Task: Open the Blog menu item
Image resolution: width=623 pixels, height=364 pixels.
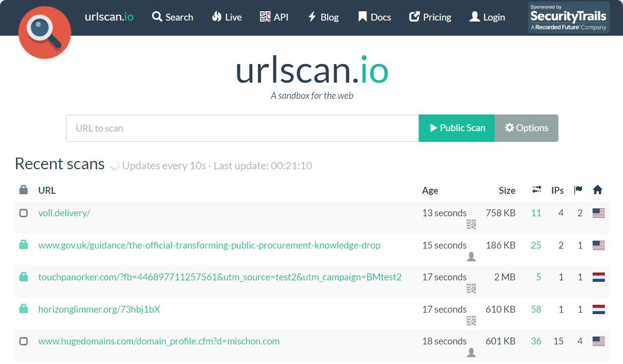Action: point(323,17)
